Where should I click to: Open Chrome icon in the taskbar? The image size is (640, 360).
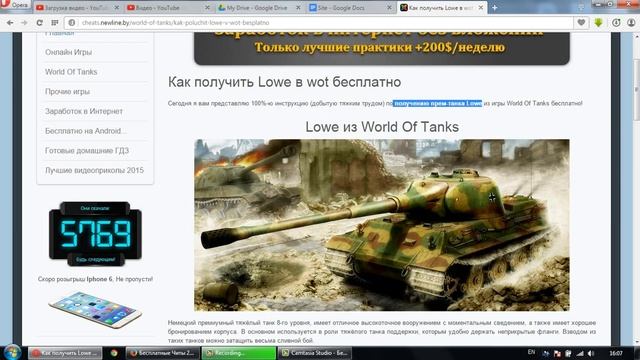pyautogui.click(x=114, y=353)
